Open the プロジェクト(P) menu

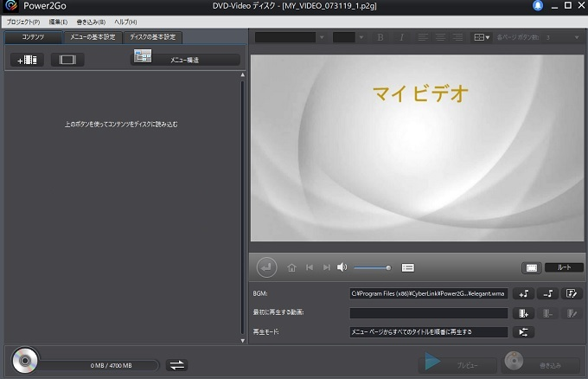point(22,21)
